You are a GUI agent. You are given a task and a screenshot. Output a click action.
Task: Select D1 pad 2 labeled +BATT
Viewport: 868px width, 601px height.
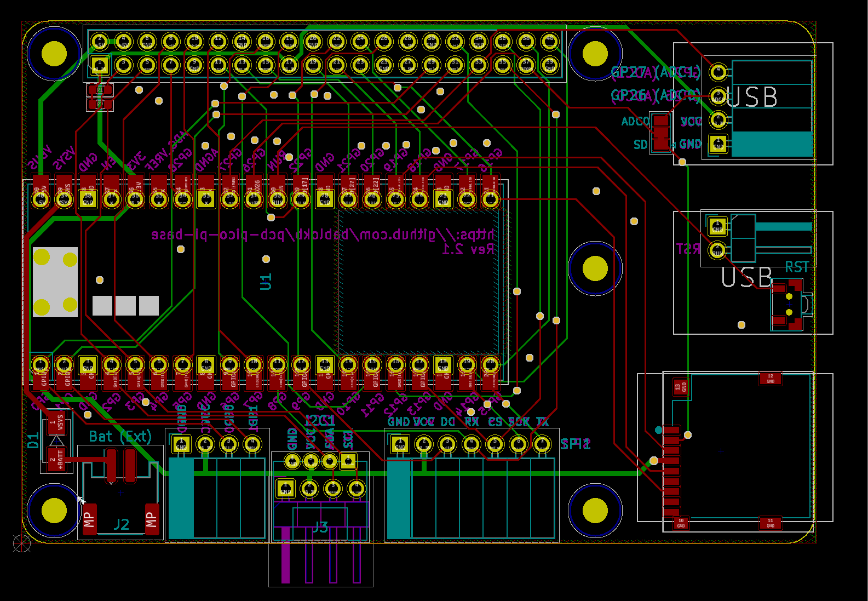(x=56, y=459)
